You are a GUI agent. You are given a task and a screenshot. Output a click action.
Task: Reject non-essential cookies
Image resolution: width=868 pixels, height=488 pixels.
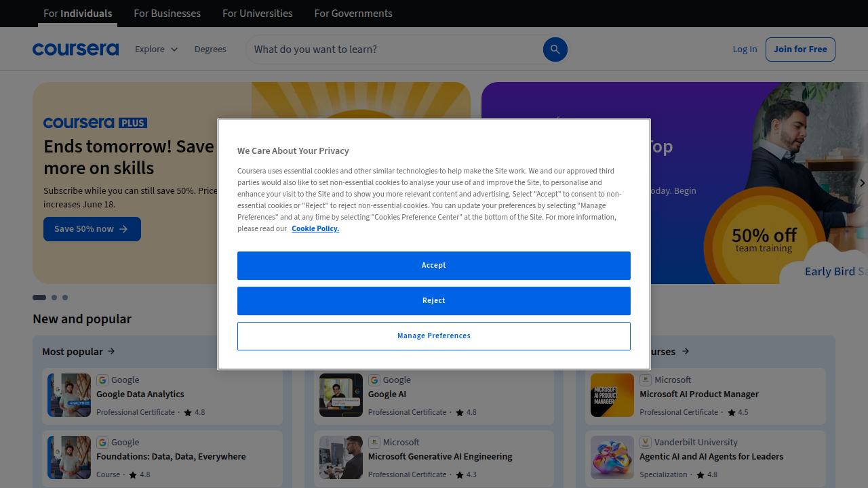point(434,301)
